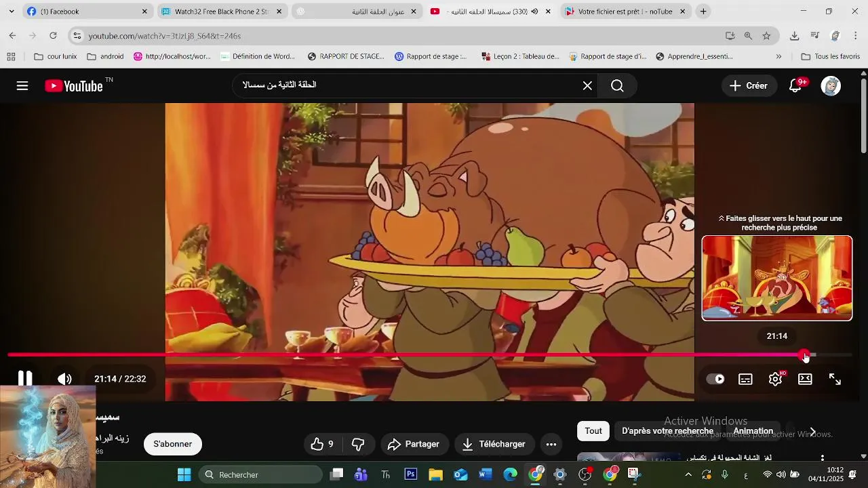Show hidden bookmarks chevron
868x488 pixels.
point(778,56)
